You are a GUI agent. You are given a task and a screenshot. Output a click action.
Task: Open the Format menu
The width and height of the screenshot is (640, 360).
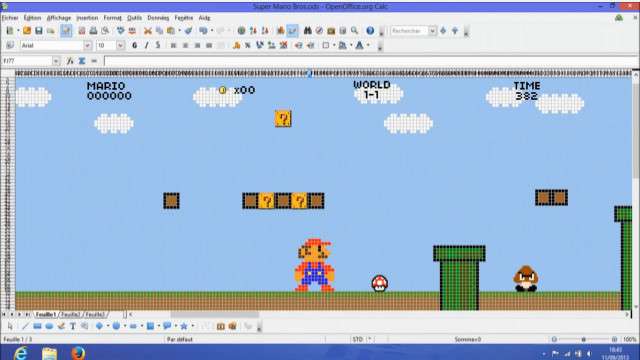click(x=112, y=18)
